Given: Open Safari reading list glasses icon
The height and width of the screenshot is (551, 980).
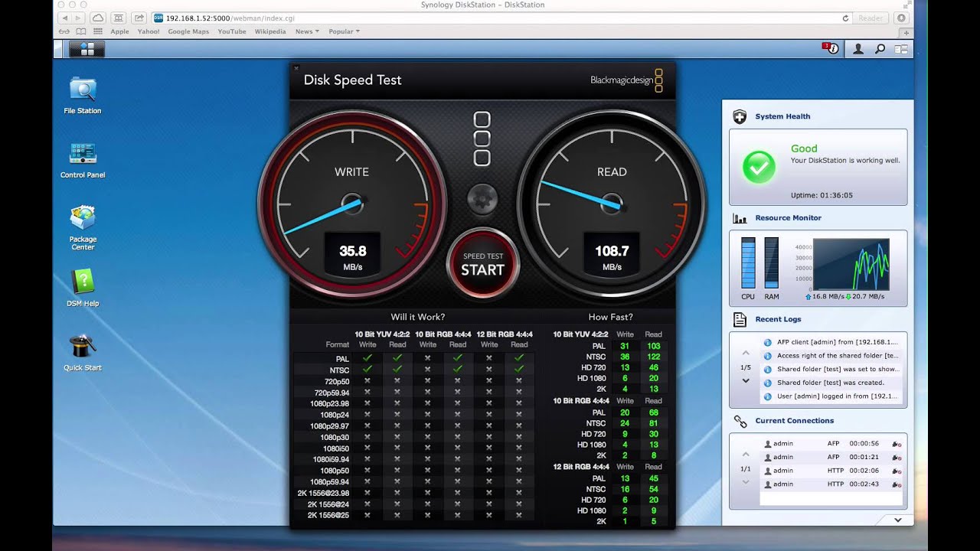Looking at the screenshot, I should pos(64,31).
